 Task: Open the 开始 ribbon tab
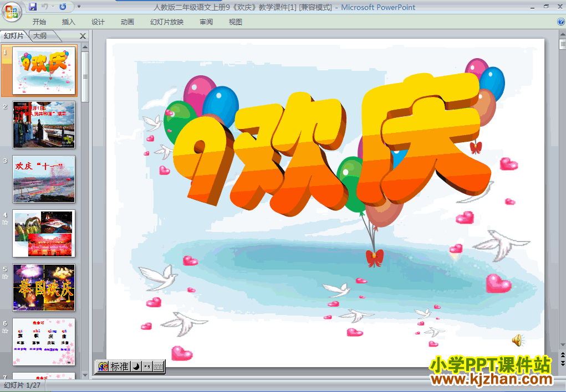pos(39,22)
